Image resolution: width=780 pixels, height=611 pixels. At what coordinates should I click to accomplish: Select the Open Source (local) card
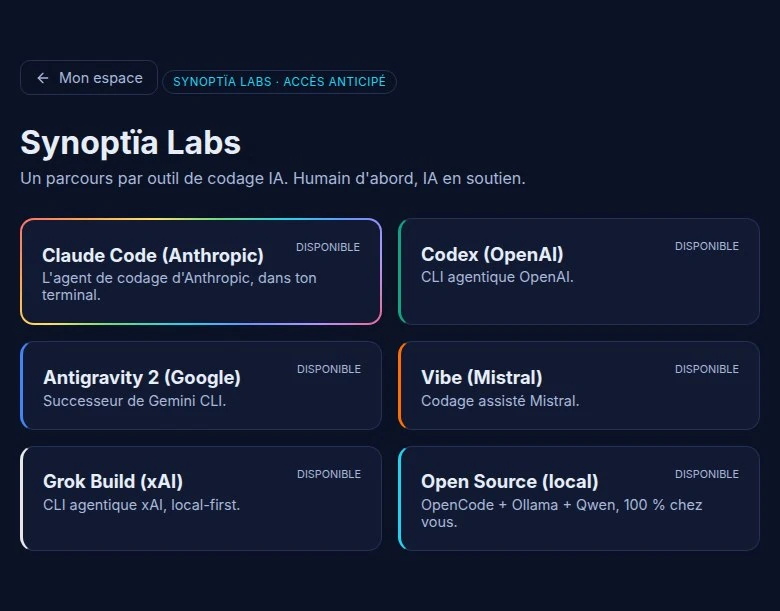[x=579, y=499]
